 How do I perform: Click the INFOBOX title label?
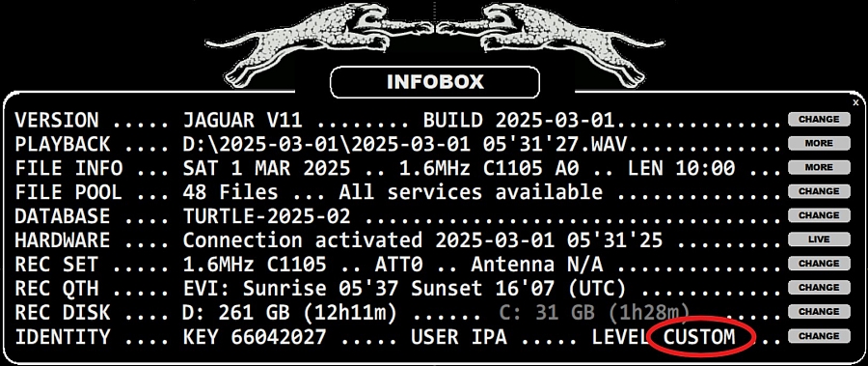pos(435,82)
